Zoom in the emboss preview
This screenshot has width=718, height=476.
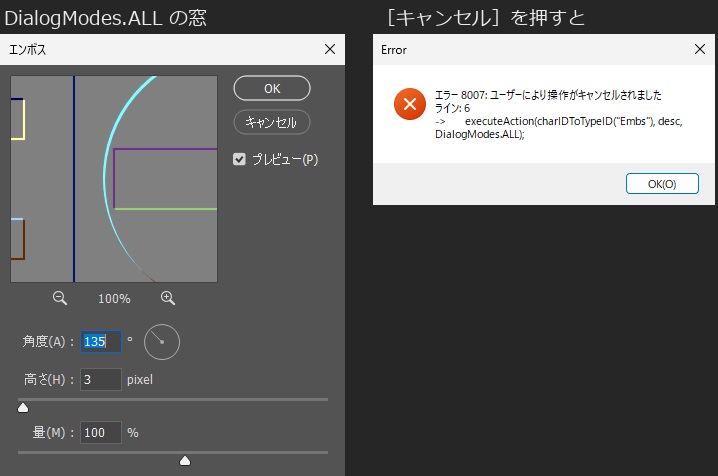coord(168,298)
